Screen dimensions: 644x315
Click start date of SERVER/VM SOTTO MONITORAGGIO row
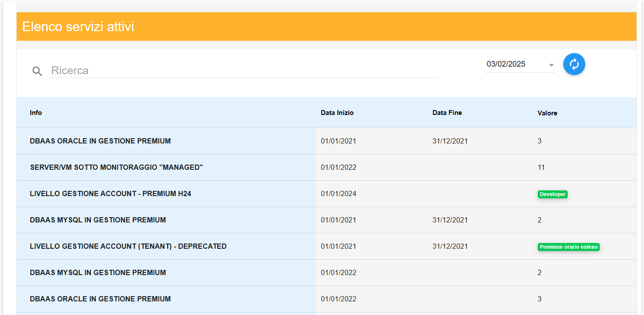pos(338,167)
